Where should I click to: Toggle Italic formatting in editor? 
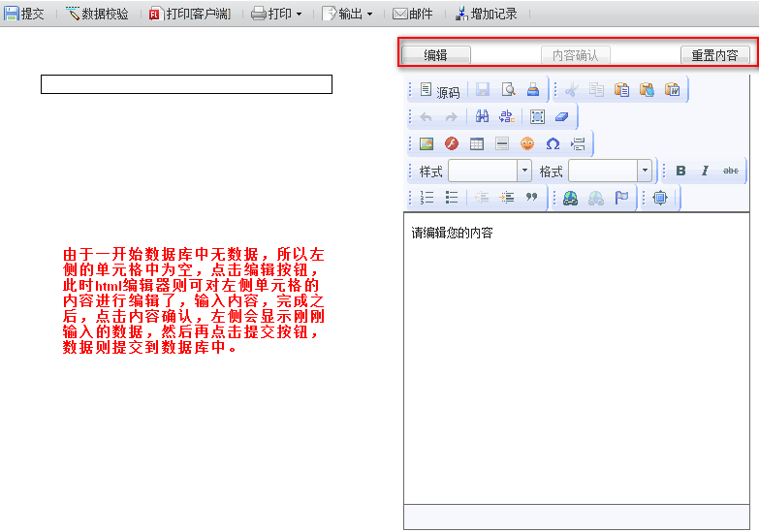pyautogui.click(x=706, y=171)
